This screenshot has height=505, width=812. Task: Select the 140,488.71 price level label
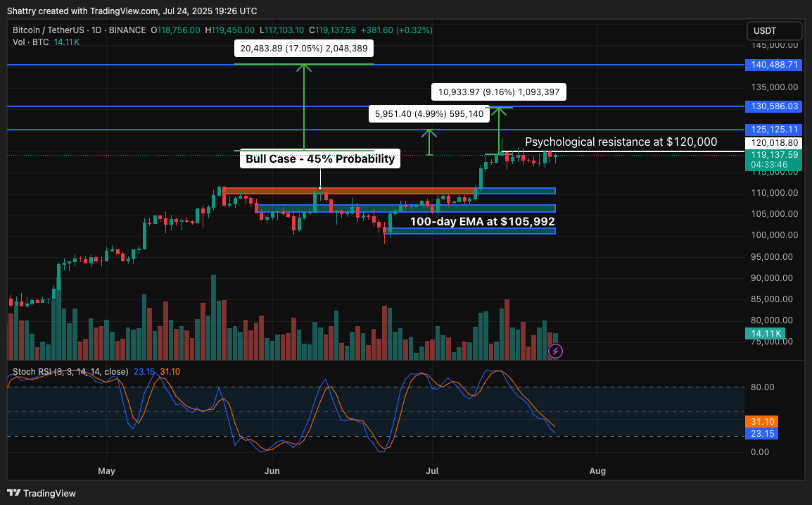pos(774,65)
